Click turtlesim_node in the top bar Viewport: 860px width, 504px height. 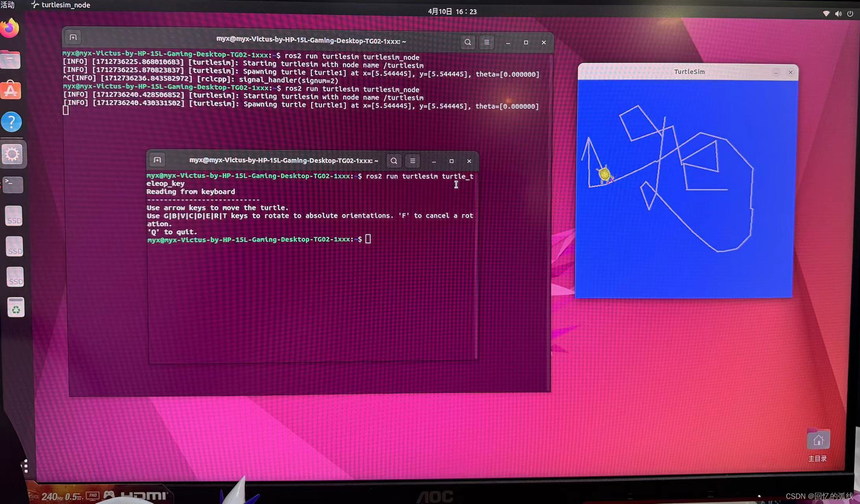(63, 5)
